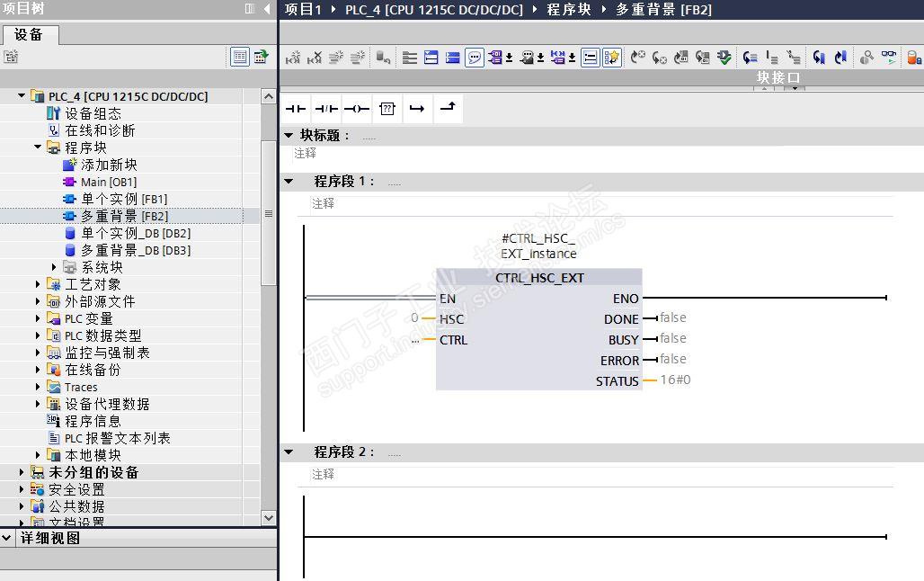This screenshot has height=581, width=924.
Task: Click the purple contact tag toolbar icon
Action: (x=558, y=58)
